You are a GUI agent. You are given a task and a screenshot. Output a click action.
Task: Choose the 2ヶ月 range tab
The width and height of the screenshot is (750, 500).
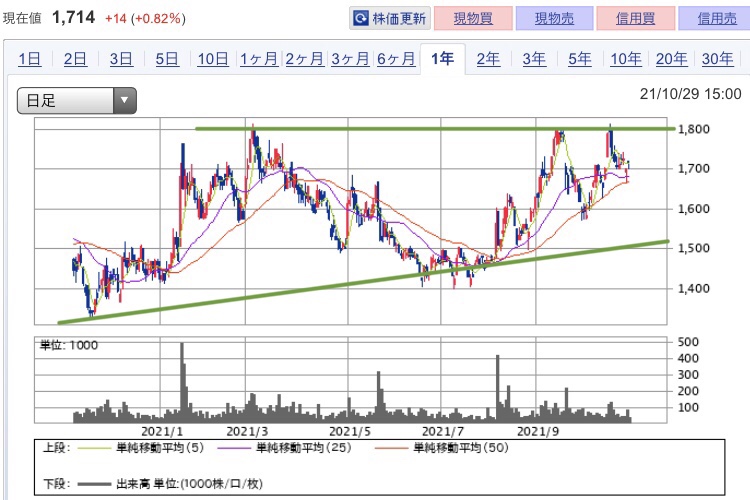pyautogui.click(x=305, y=59)
